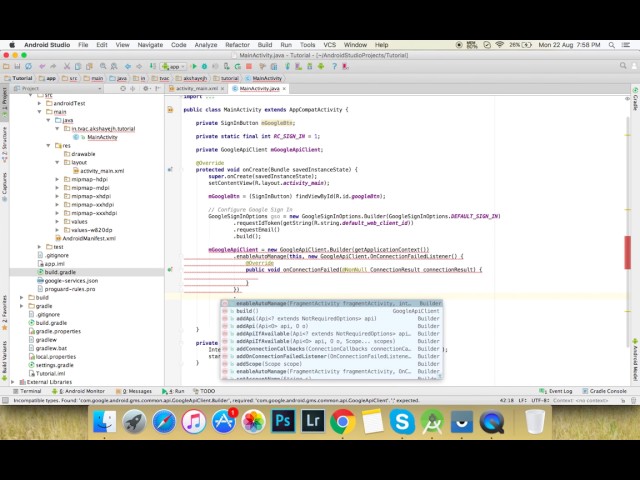Screen dimensions: 640x480
Task: Open the SDK Manager icon
Action: click(x=310, y=66)
